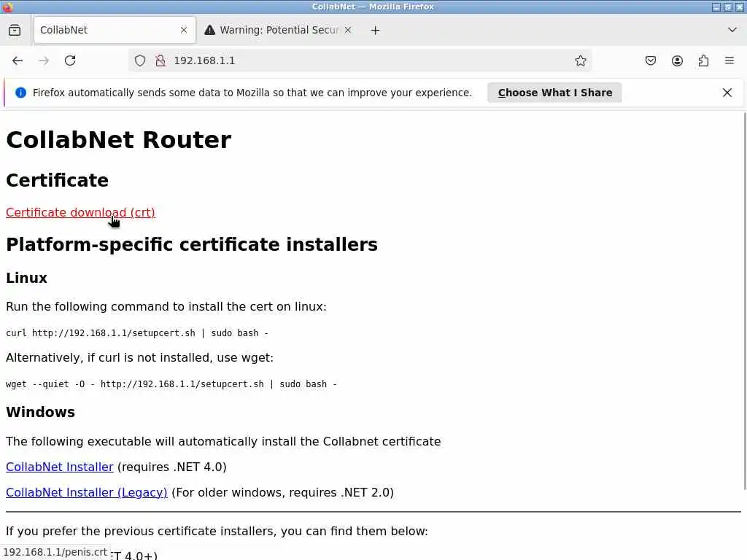747x560 pixels.
Task: Click the Firefox logo in title bar
Action: pos(7,7)
